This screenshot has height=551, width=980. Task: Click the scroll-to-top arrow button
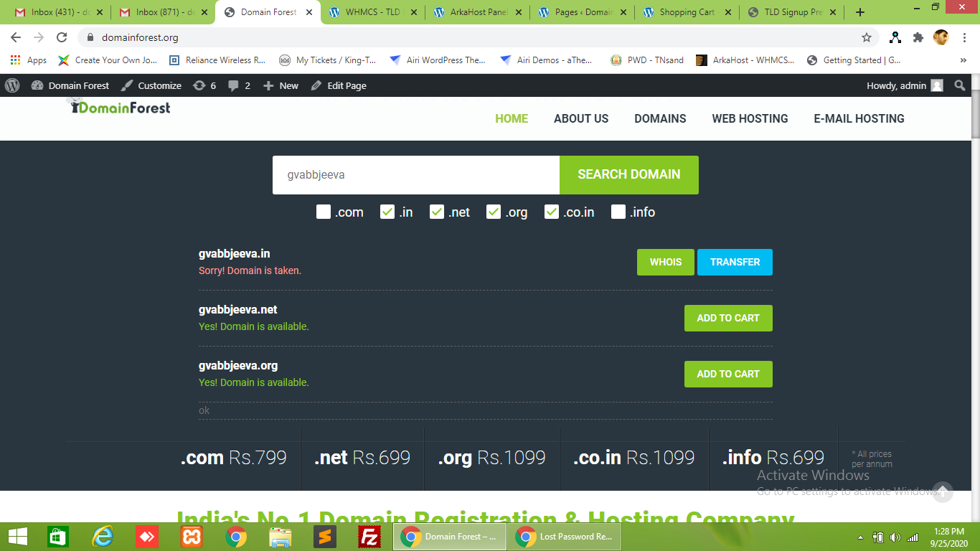942,491
